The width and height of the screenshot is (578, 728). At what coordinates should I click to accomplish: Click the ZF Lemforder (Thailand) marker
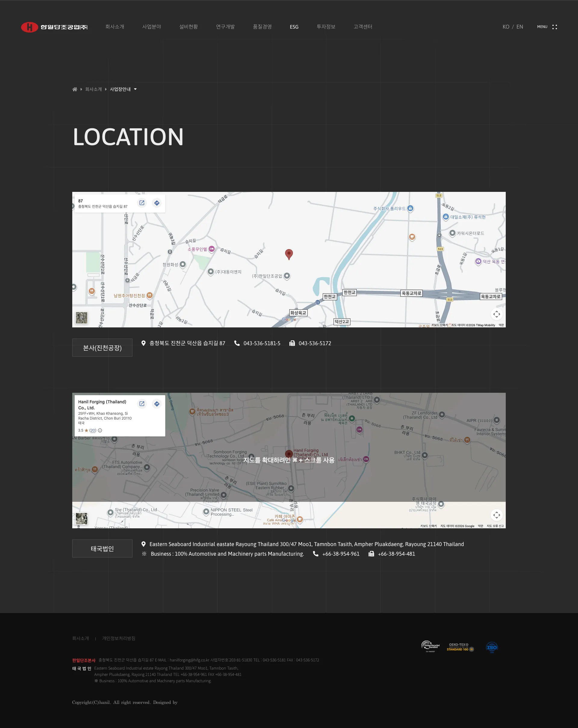click(442, 414)
